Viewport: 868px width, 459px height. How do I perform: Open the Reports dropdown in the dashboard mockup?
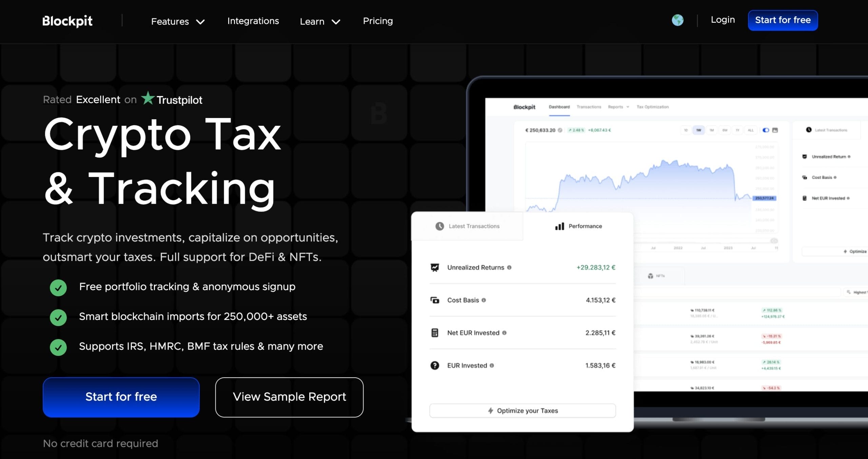pos(618,107)
